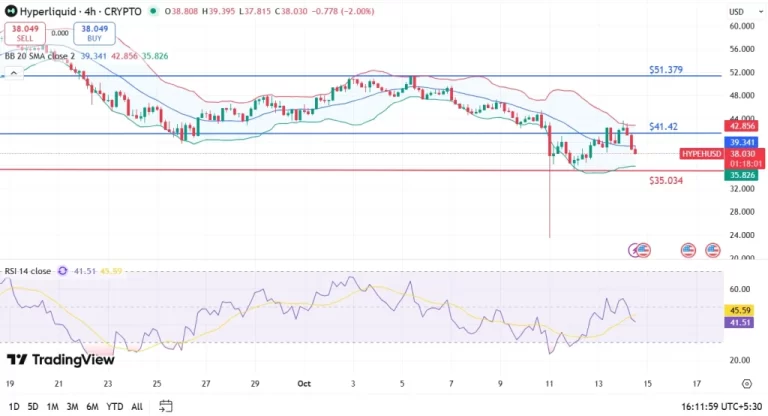Screen dimensions: 768x416
Task: Click the RSI indicator color dot
Action: pyautogui.click(x=62, y=270)
